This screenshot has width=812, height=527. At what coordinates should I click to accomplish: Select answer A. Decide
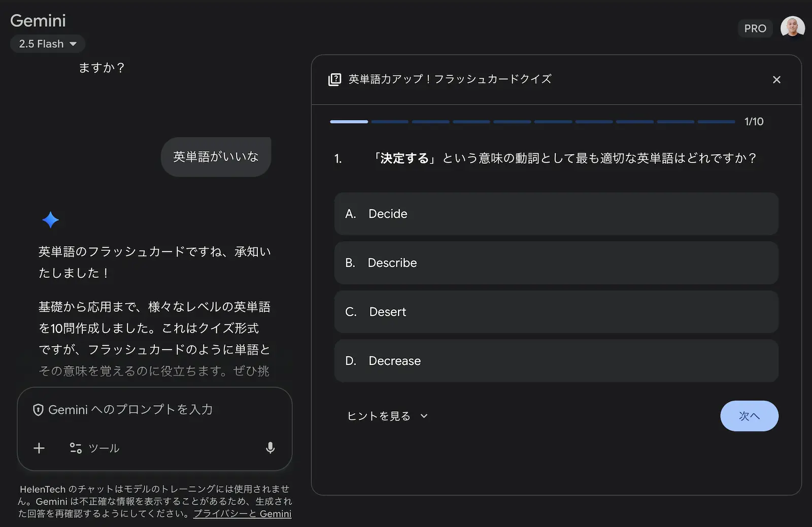coord(556,214)
